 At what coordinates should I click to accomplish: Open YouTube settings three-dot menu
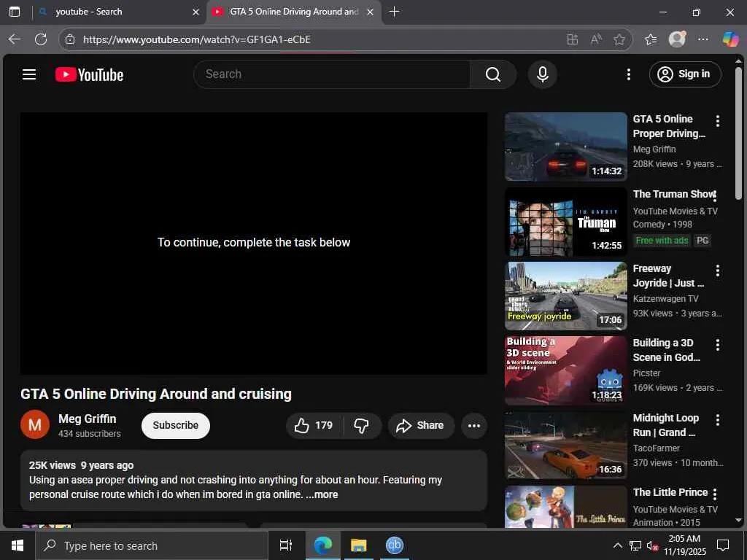click(x=628, y=74)
